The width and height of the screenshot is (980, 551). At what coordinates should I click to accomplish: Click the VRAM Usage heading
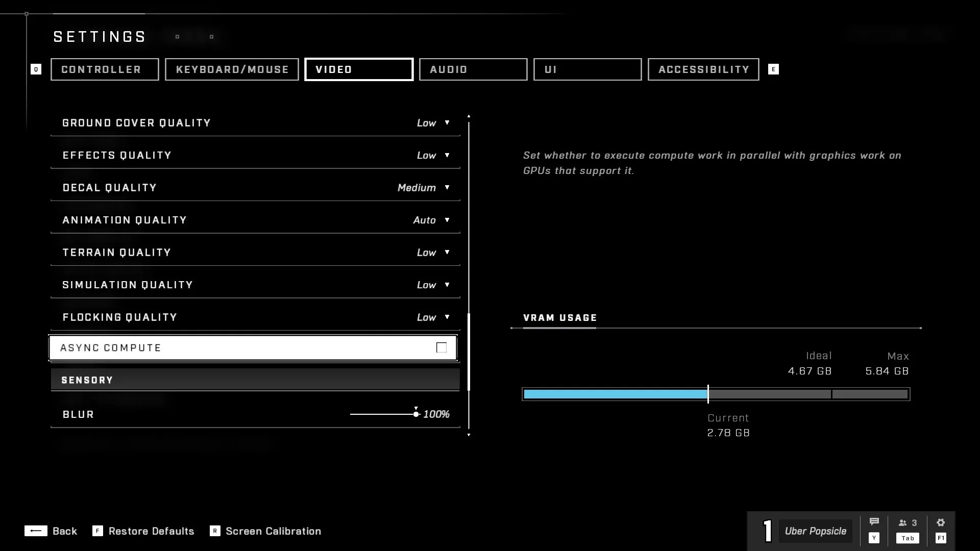[560, 318]
